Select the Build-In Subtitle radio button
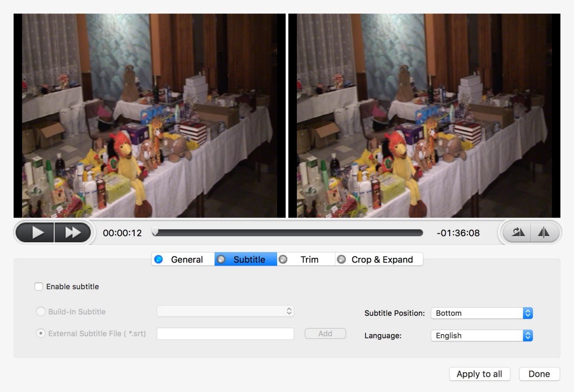 [x=40, y=311]
